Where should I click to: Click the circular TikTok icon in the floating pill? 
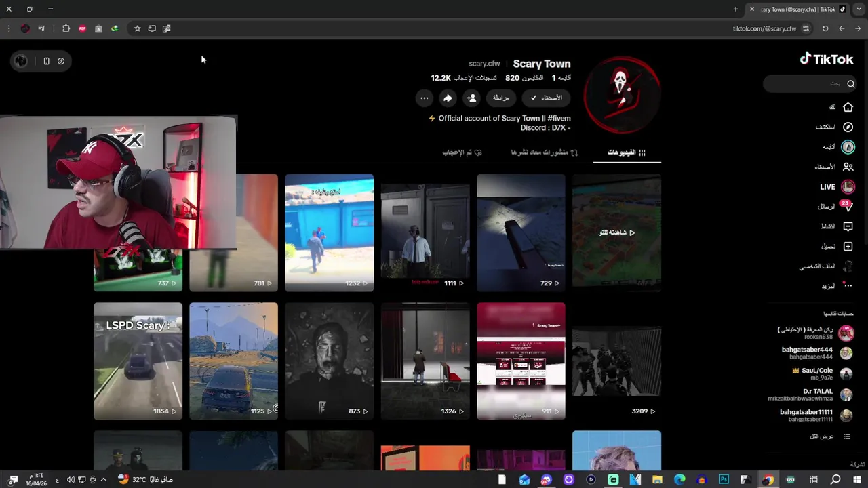point(61,61)
